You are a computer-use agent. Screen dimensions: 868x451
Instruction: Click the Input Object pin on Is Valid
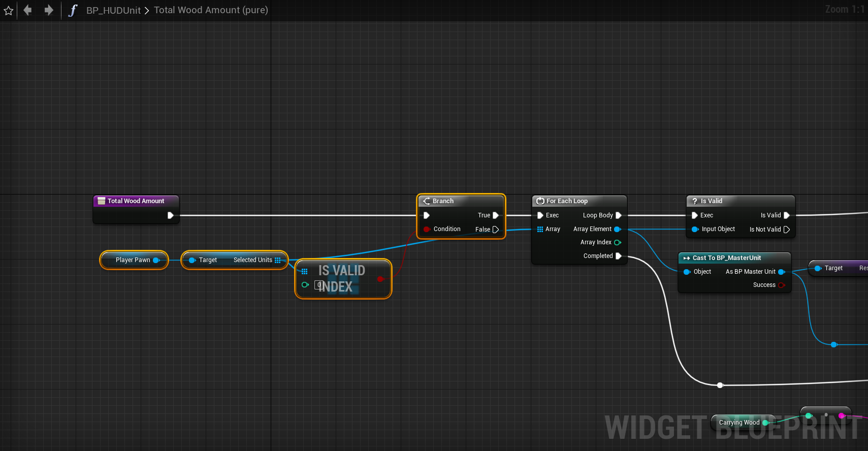695,229
